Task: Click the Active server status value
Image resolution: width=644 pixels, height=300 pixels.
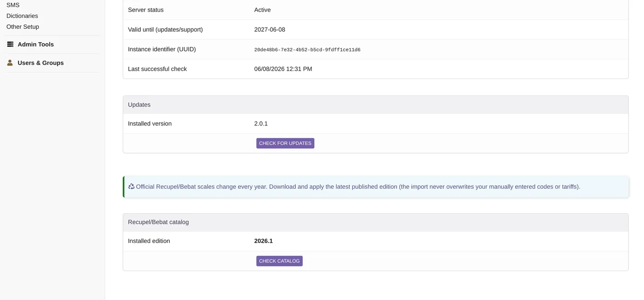Action: click(x=262, y=10)
